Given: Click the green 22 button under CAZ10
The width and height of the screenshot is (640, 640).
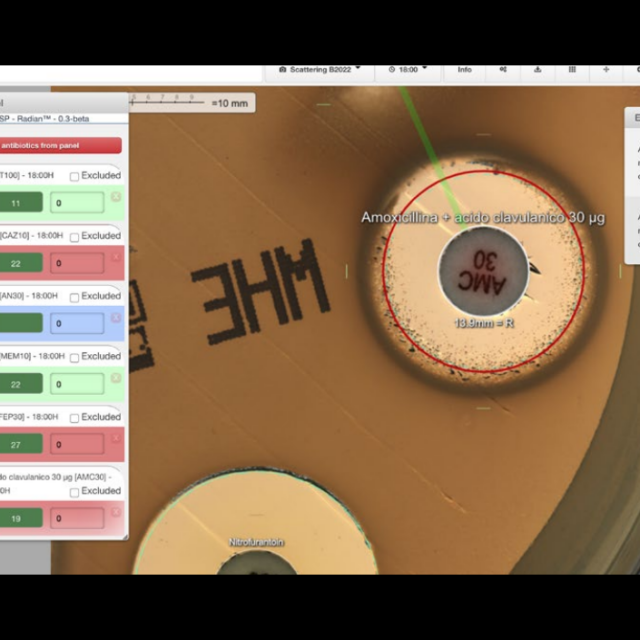Looking at the screenshot, I should 20,263.
